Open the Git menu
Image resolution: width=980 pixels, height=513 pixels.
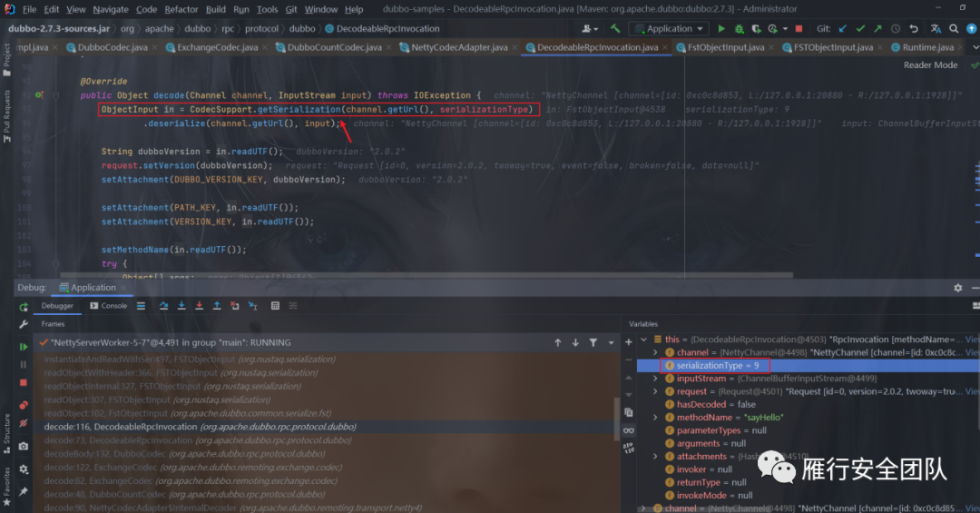pos(291,9)
